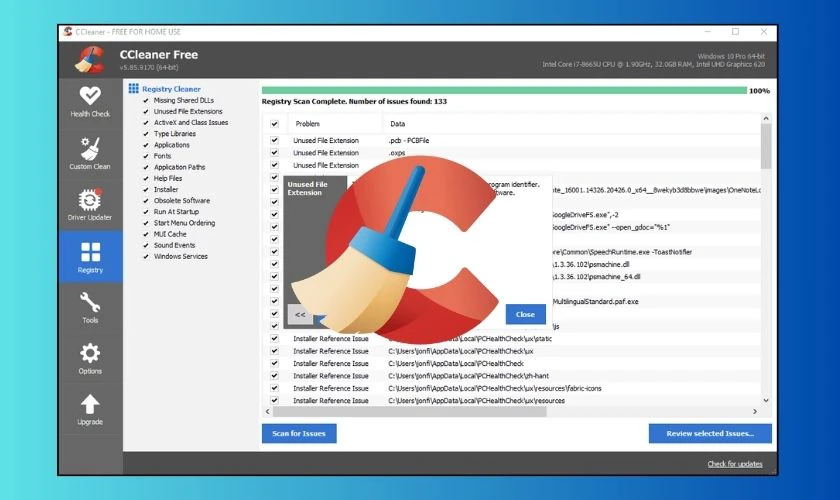The width and height of the screenshot is (840, 500).
Task: Click Scan for Issues button
Action: [299, 434]
